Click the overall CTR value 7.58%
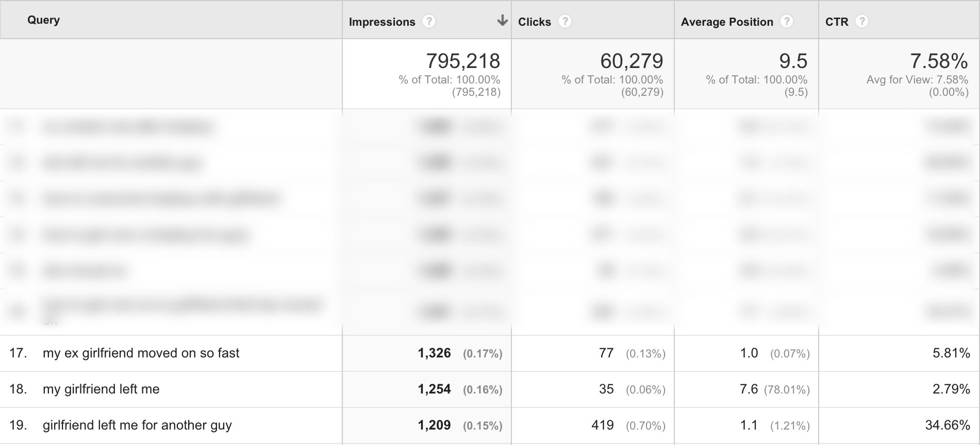The width and height of the screenshot is (980, 445). 939,61
